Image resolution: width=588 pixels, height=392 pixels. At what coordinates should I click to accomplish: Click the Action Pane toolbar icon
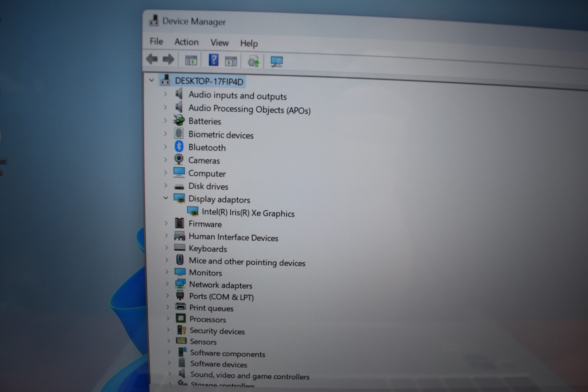[231, 61]
